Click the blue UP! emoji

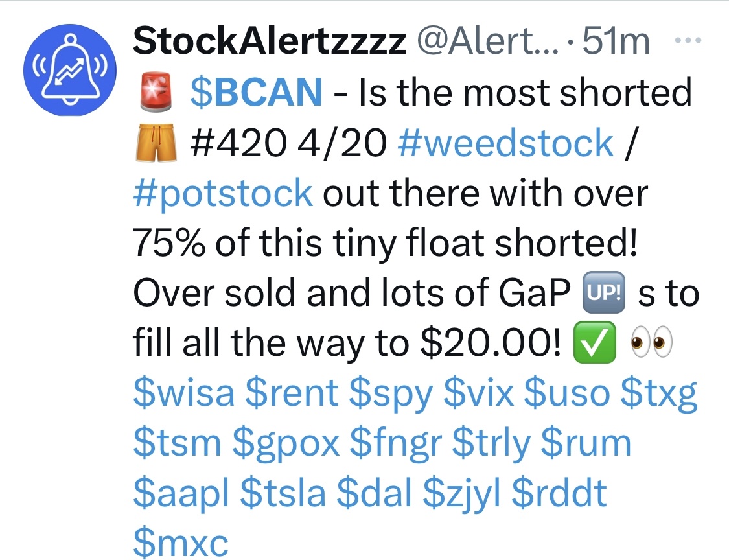(x=603, y=292)
